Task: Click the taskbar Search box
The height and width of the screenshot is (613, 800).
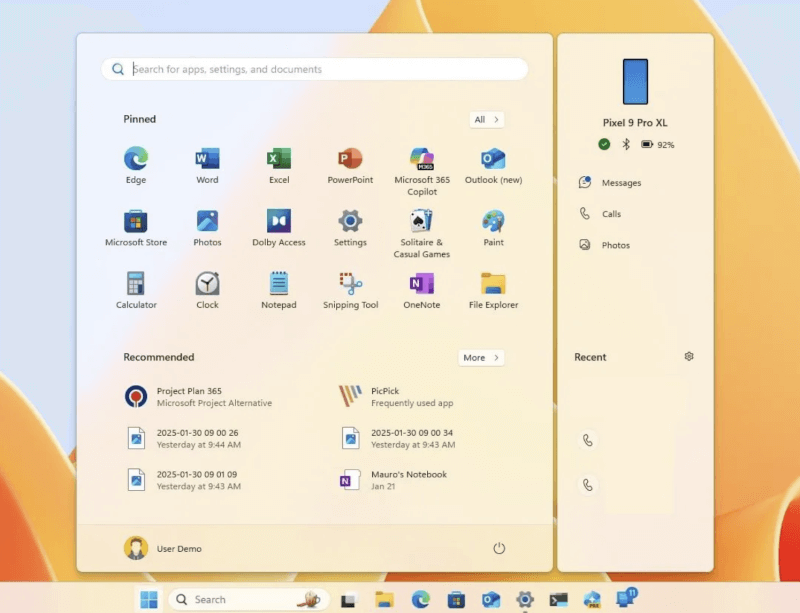Action: [249, 599]
